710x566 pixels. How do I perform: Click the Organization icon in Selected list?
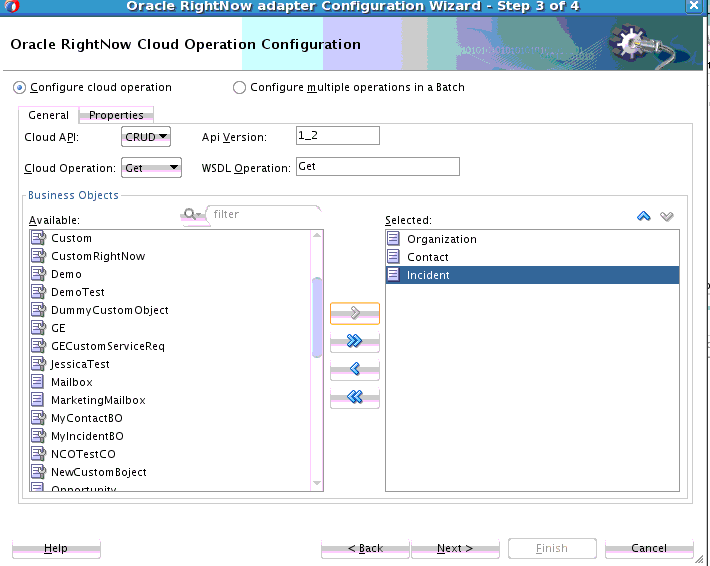[x=393, y=239]
